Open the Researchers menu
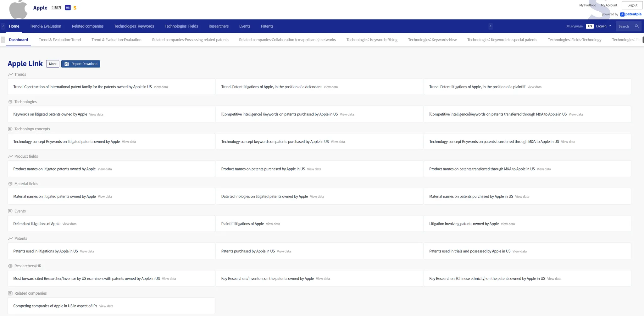The image size is (644, 316). [219, 26]
